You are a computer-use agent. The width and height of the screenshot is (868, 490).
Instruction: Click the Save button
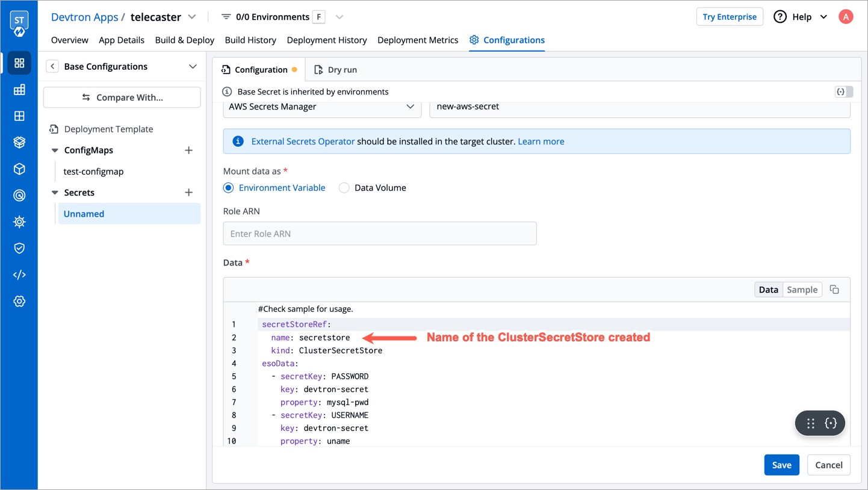click(781, 465)
